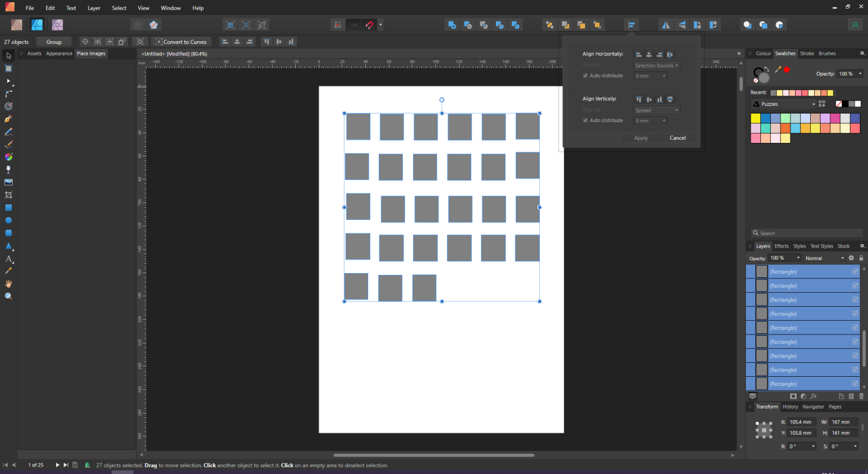Activate the Zoom tool
The height and width of the screenshot is (474, 868).
(x=8, y=296)
